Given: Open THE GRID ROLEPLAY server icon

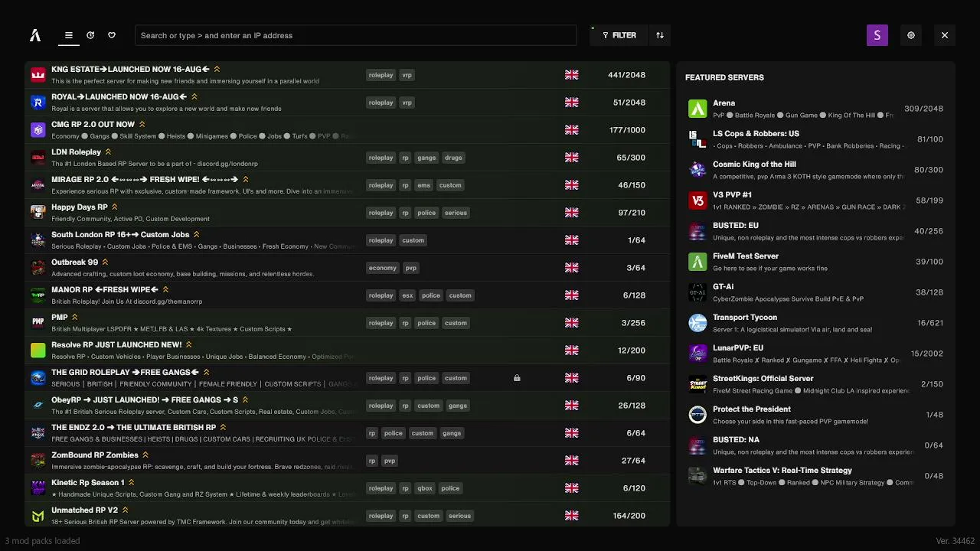Looking at the screenshot, I should 38,378.
